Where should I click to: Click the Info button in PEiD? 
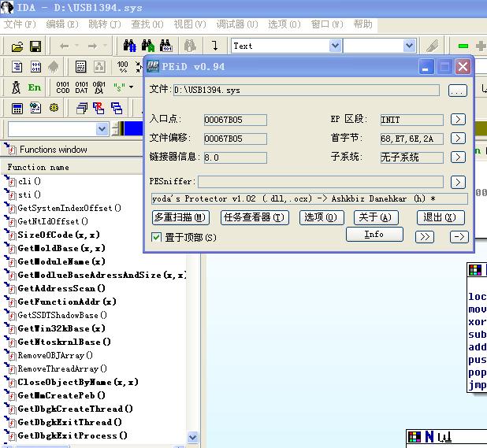click(x=374, y=235)
